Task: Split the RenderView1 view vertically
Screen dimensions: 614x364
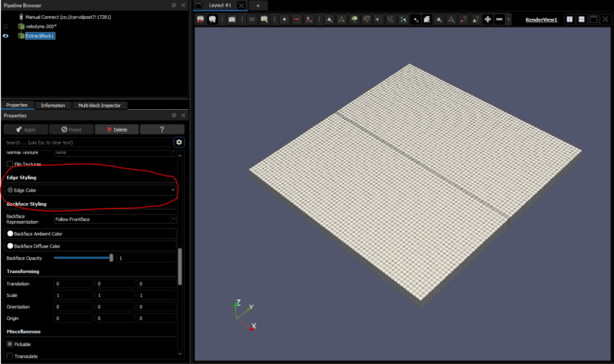Action: click(581, 19)
